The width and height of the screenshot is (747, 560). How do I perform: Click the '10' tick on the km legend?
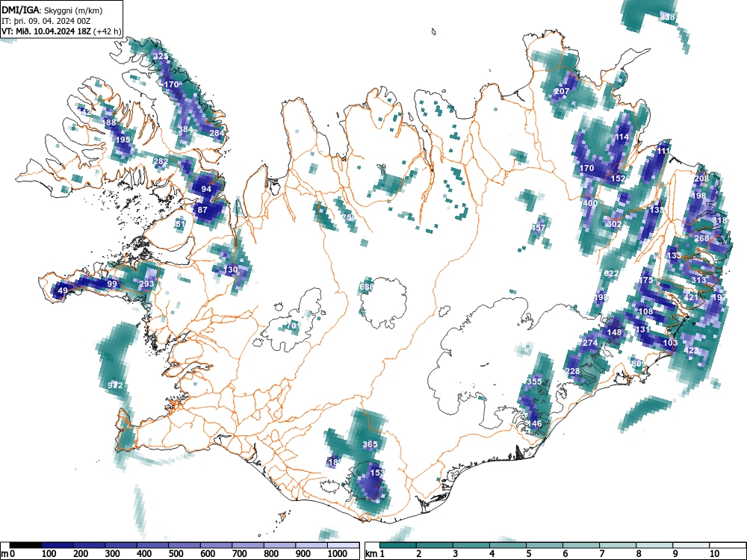pyautogui.click(x=713, y=554)
